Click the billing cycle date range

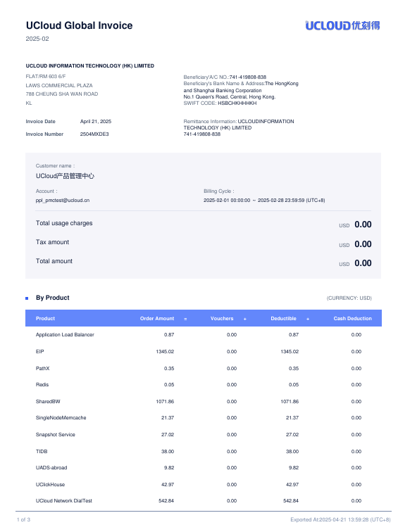[x=264, y=200]
